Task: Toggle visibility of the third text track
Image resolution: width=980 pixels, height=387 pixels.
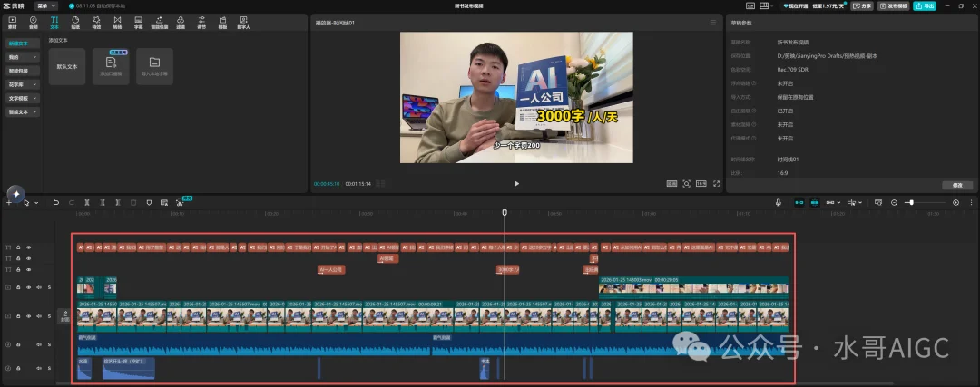Action: (x=28, y=270)
